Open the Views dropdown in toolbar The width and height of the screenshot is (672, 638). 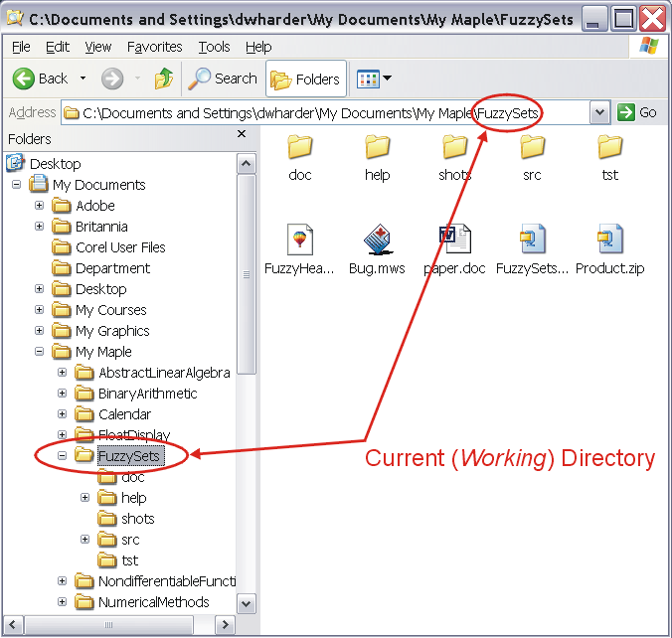pyautogui.click(x=374, y=79)
